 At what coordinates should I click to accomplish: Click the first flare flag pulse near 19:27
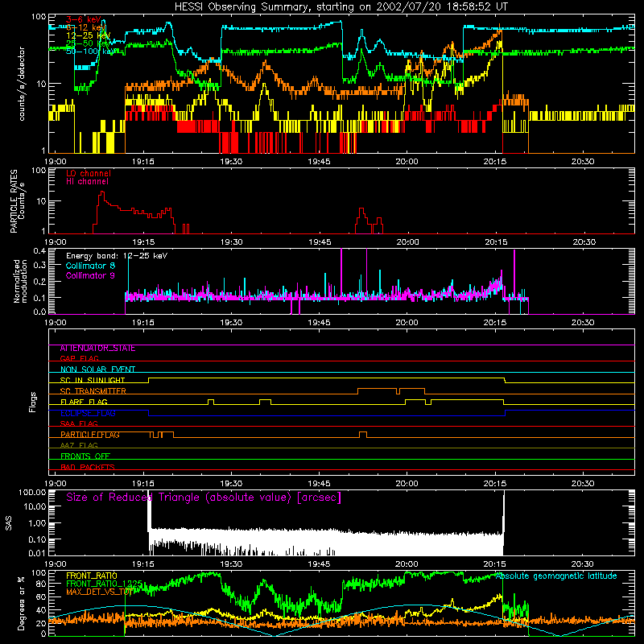[x=211, y=402]
